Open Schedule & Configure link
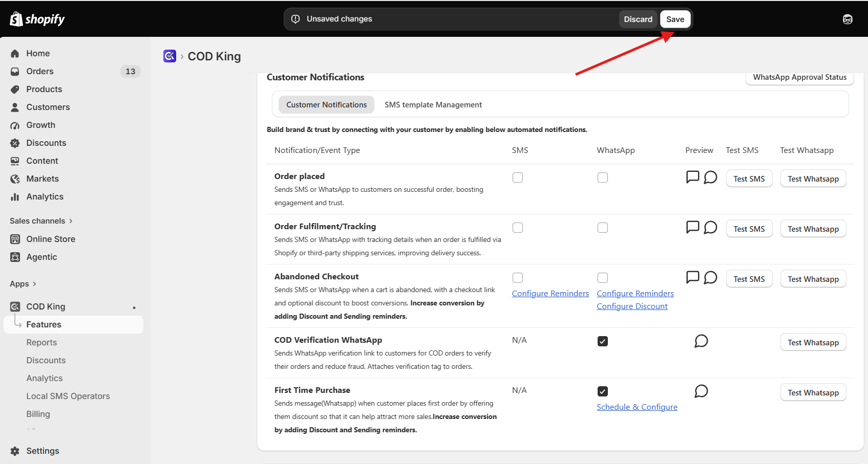The width and height of the screenshot is (868, 464). 637,407
